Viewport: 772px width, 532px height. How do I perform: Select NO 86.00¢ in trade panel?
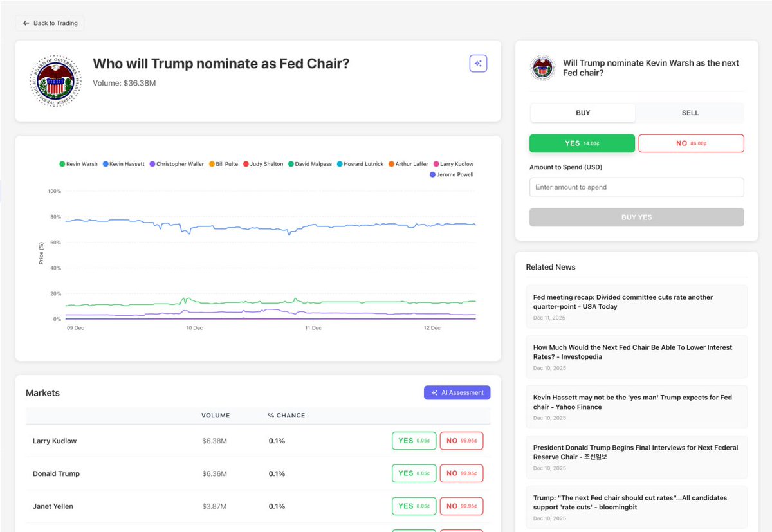pos(691,143)
